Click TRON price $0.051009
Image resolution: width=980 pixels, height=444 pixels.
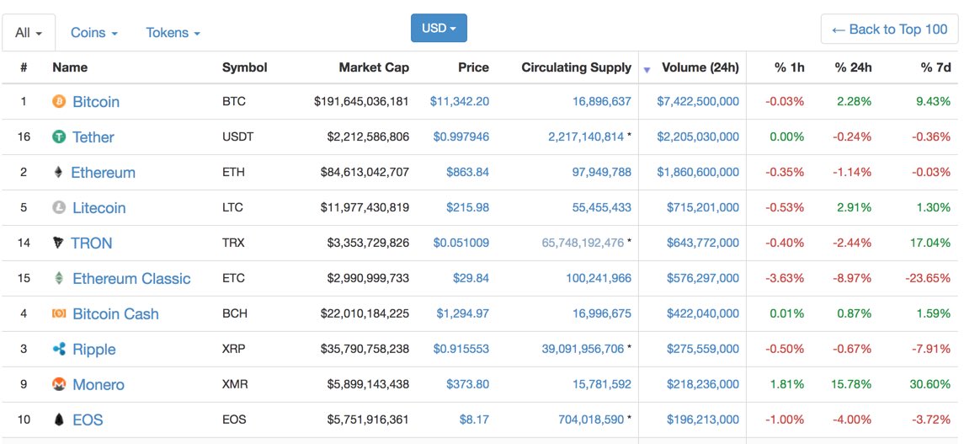[x=461, y=243]
